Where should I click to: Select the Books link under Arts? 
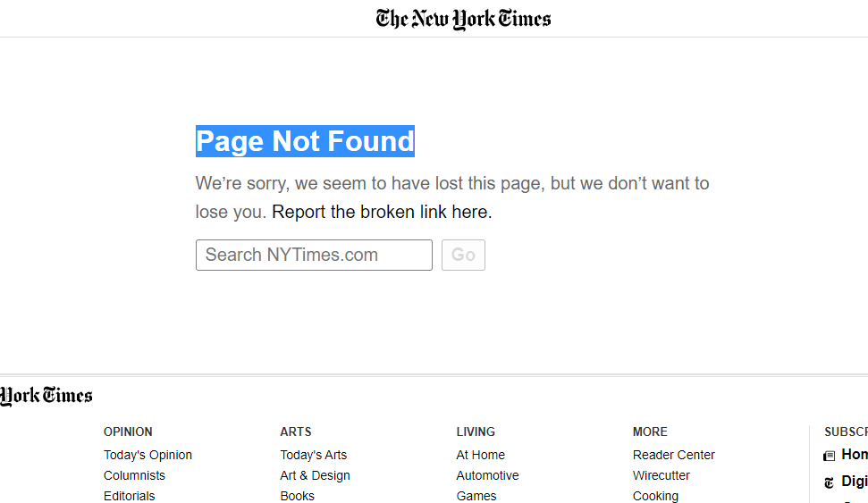tap(297, 496)
